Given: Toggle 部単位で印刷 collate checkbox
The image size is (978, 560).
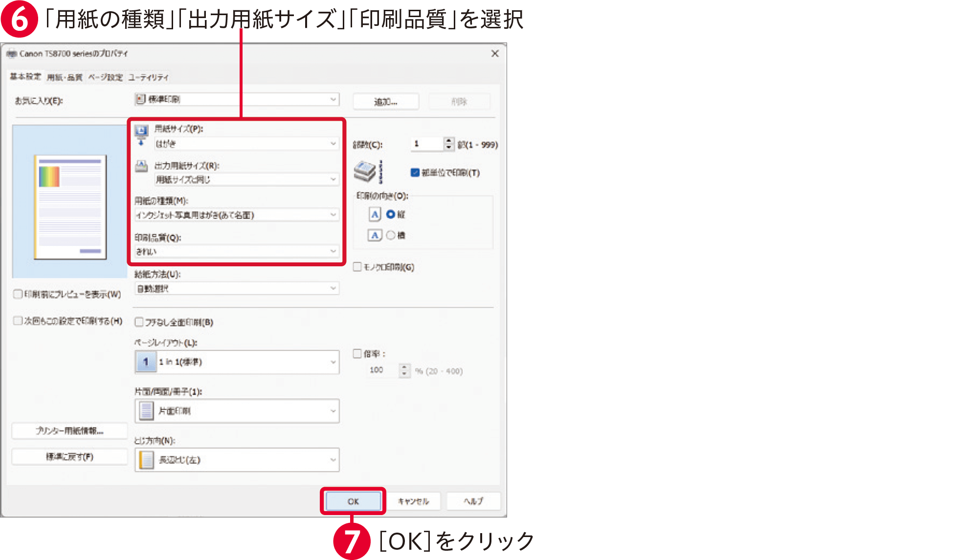Looking at the screenshot, I should (415, 172).
